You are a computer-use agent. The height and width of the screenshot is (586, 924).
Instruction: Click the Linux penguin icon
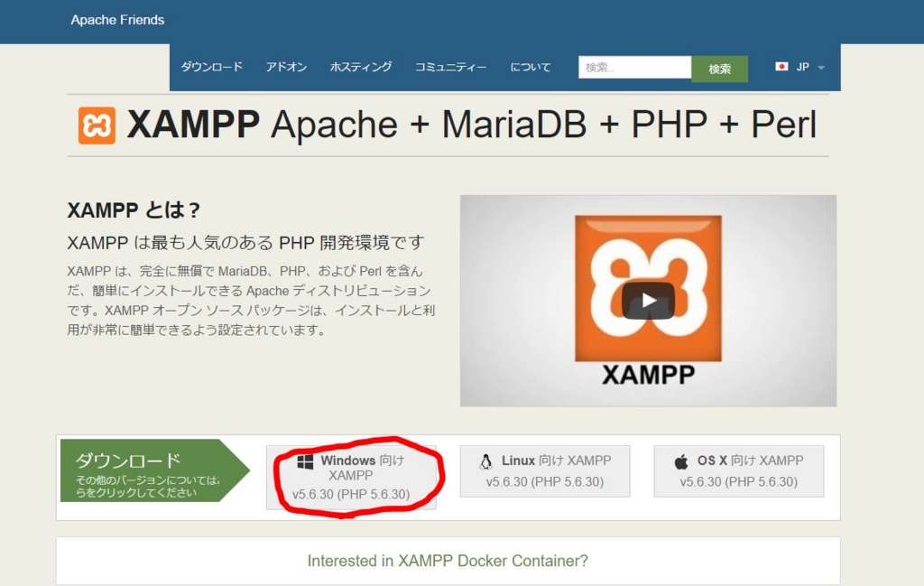click(x=485, y=461)
